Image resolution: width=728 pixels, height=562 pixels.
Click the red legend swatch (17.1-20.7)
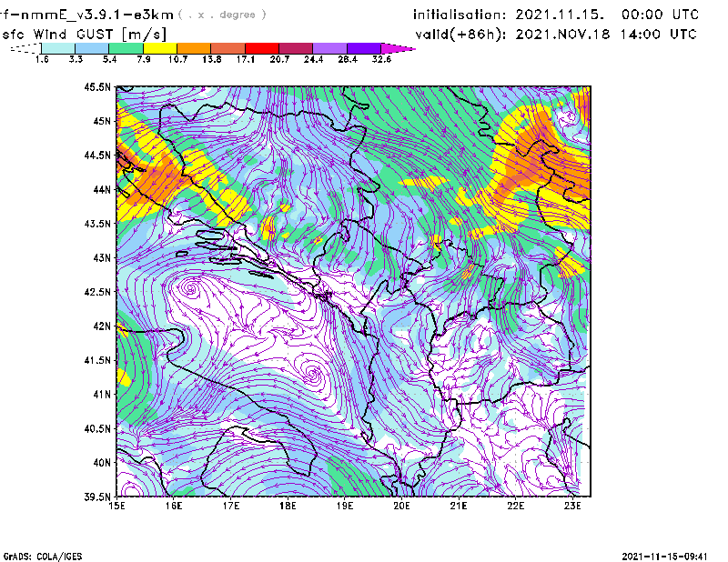pyautogui.click(x=262, y=48)
